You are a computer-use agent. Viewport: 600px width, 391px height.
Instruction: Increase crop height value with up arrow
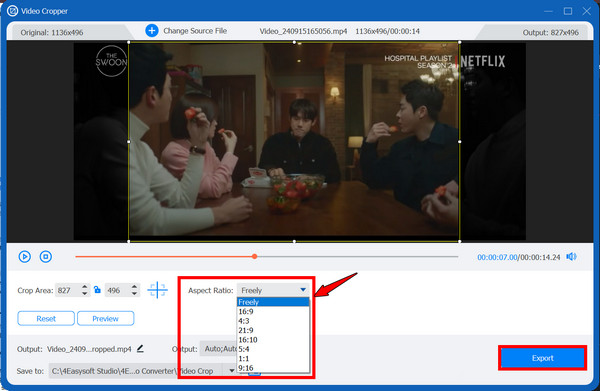pyautogui.click(x=134, y=287)
